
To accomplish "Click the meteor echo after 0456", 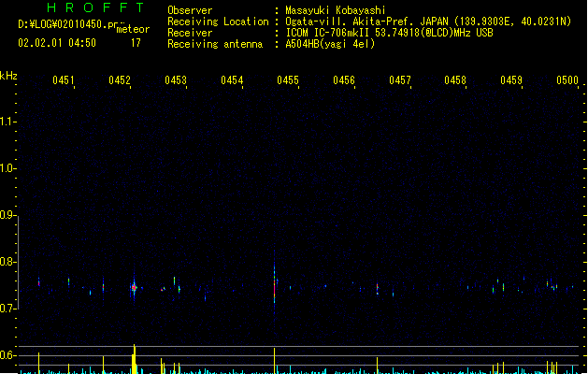I will click(x=378, y=289).
